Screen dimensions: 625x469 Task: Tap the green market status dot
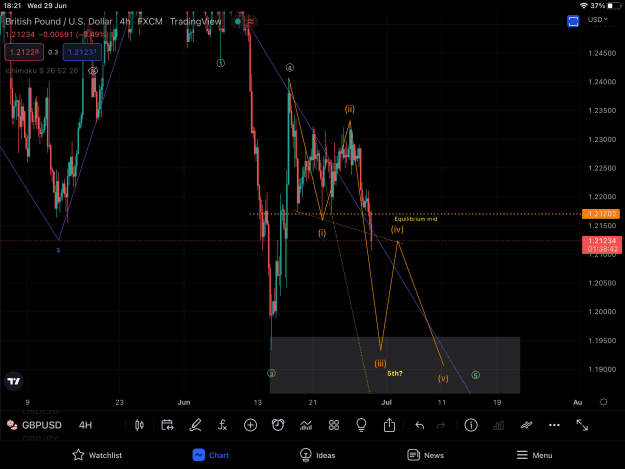(x=238, y=22)
